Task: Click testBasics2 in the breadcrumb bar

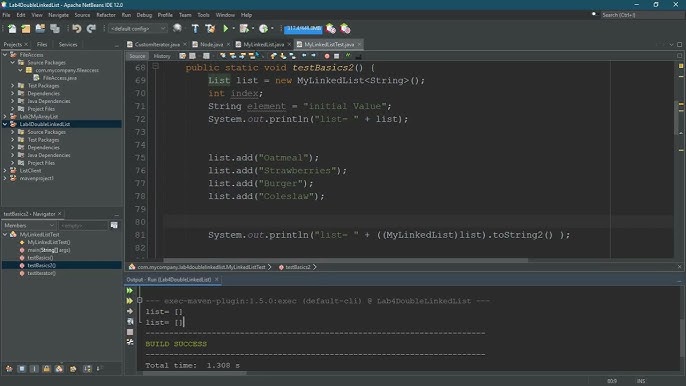Action: pyautogui.click(x=298, y=267)
